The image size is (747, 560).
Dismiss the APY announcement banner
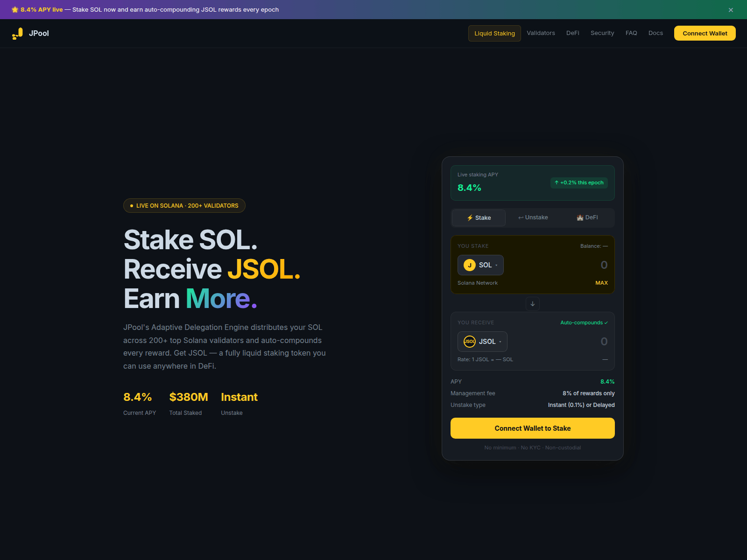(x=731, y=10)
